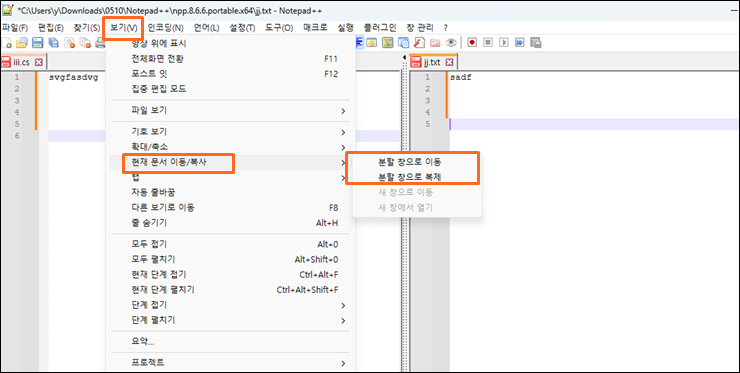Open the 편집(E) menu

[50, 27]
